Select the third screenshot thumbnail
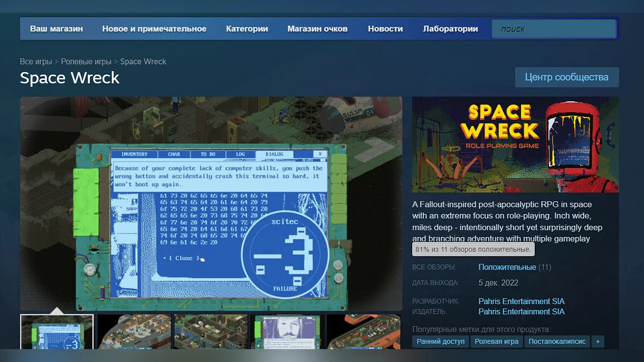644x362 pixels. coord(211,332)
